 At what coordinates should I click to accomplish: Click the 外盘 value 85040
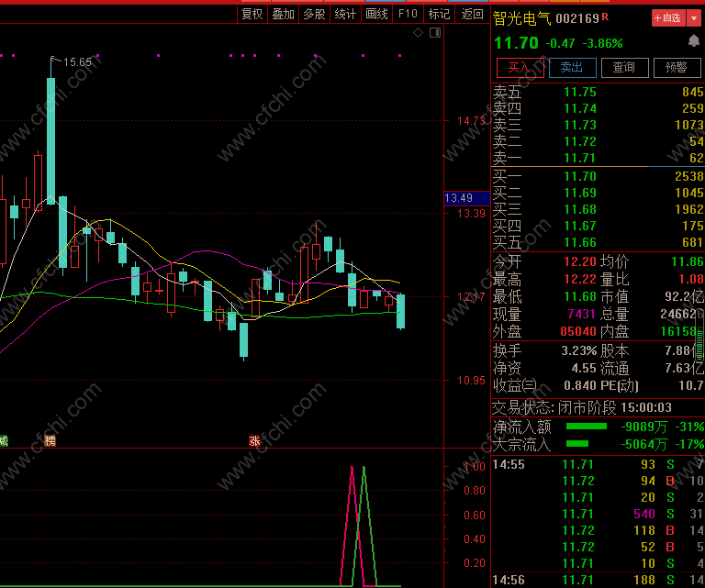click(578, 331)
